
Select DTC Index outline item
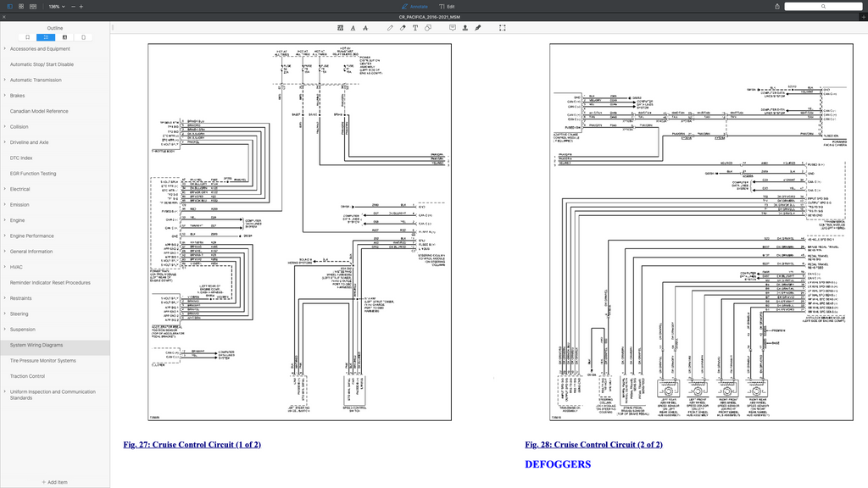(x=21, y=158)
